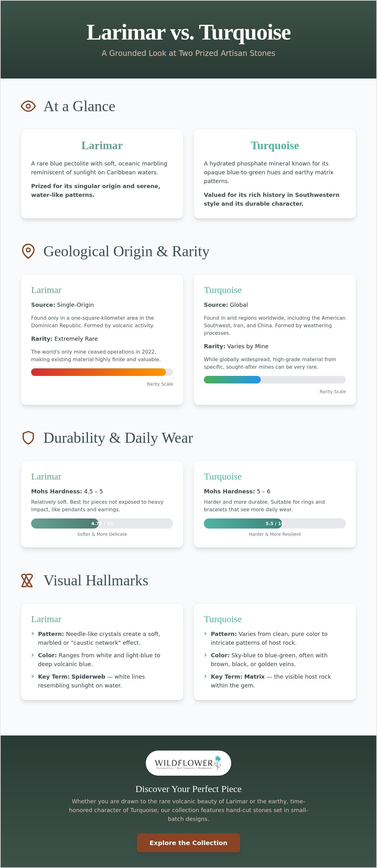
Task: Click the eye icon beside At a Glance
Action: coord(28,106)
